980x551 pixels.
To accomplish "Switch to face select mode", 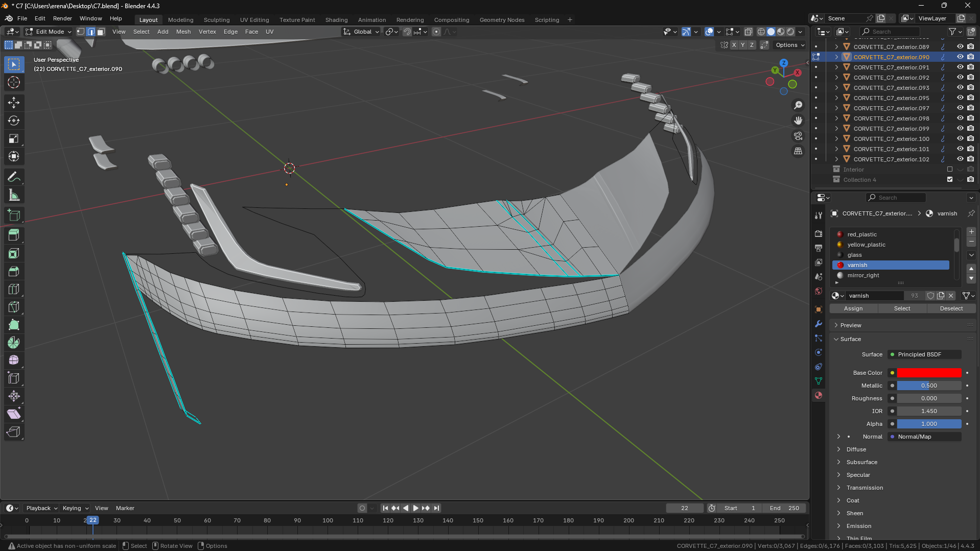I will tap(101, 32).
